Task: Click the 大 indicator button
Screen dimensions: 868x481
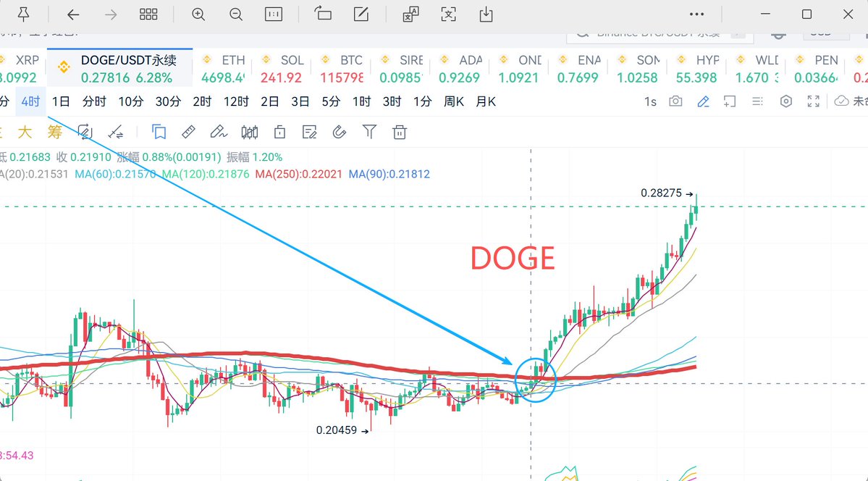Action: pos(25,132)
